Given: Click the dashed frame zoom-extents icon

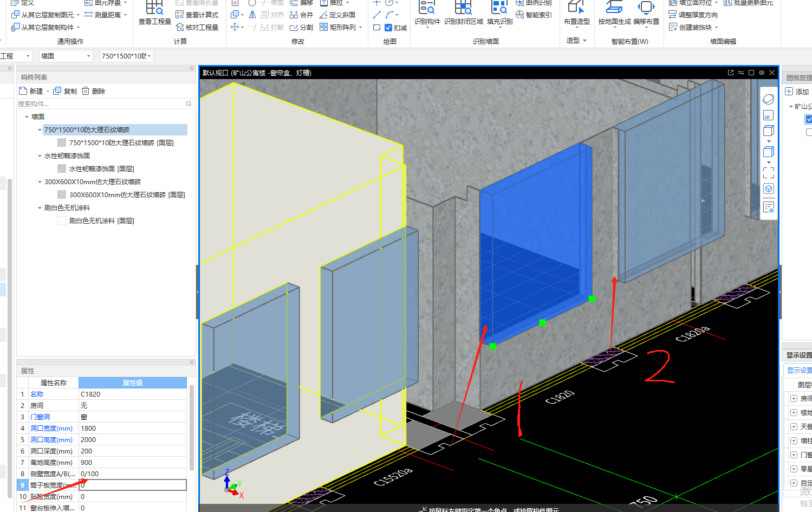Looking at the screenshot, I should pos(768,173).
